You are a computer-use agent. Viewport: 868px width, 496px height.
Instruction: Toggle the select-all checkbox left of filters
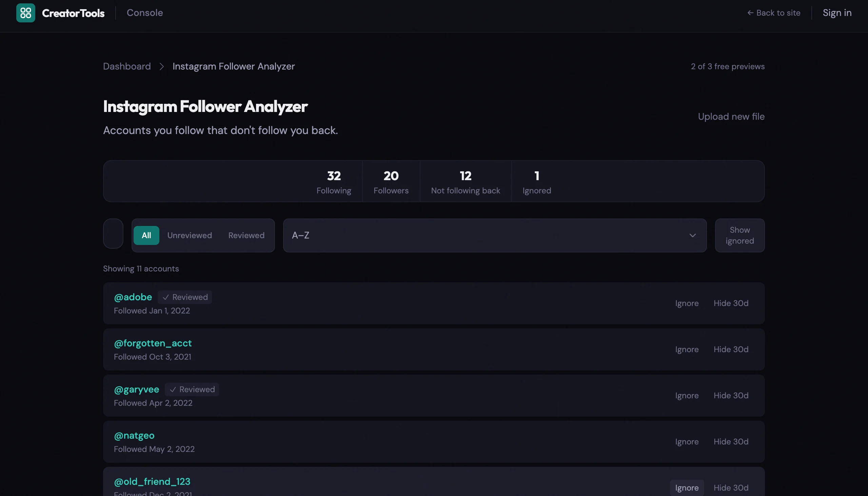pyautogui.click(x=113, y=234)
